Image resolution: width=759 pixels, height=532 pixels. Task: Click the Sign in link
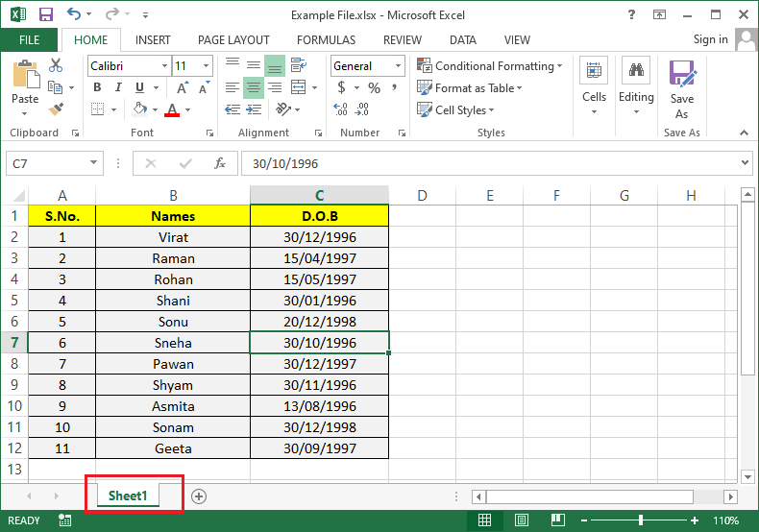(x=710, y=39)
